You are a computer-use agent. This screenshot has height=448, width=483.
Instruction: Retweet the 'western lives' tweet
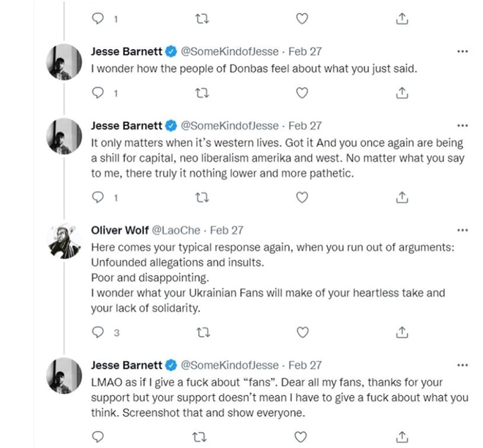point(201,197)
